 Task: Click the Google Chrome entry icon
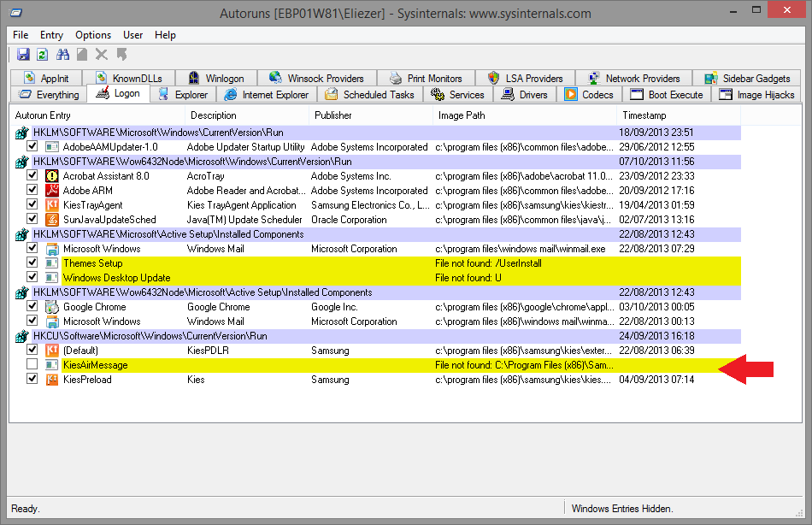pyautogui.click(x=51, y=307)
